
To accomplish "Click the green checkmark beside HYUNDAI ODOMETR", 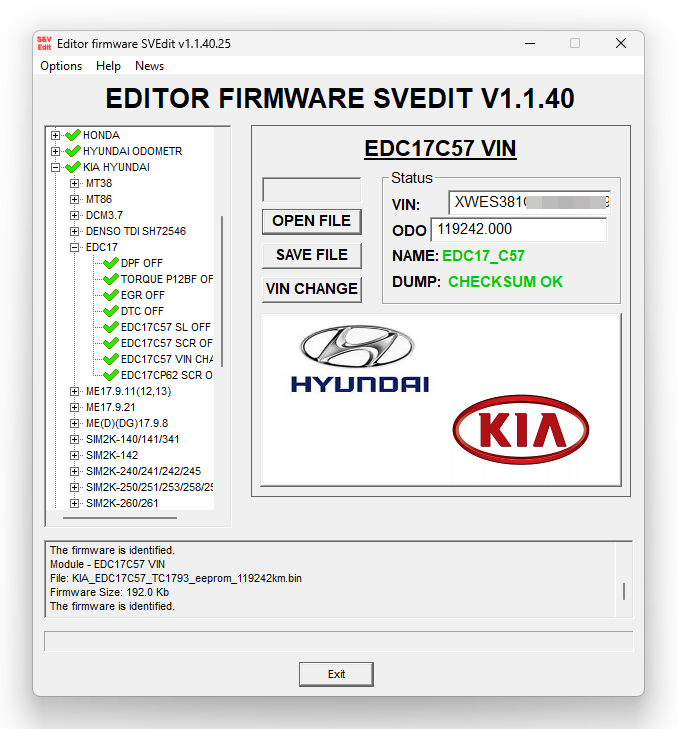I will (73, 151).
